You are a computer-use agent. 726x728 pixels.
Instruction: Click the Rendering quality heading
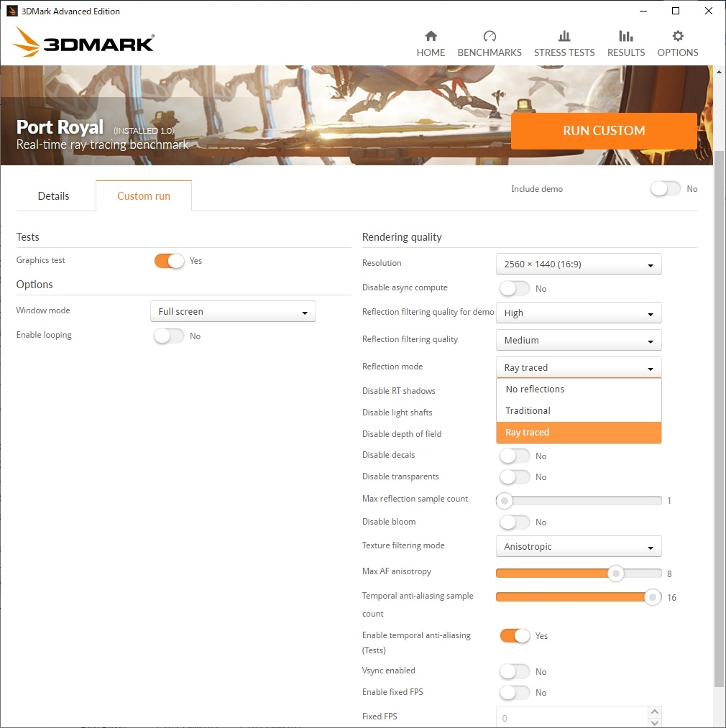pos(402,237)
